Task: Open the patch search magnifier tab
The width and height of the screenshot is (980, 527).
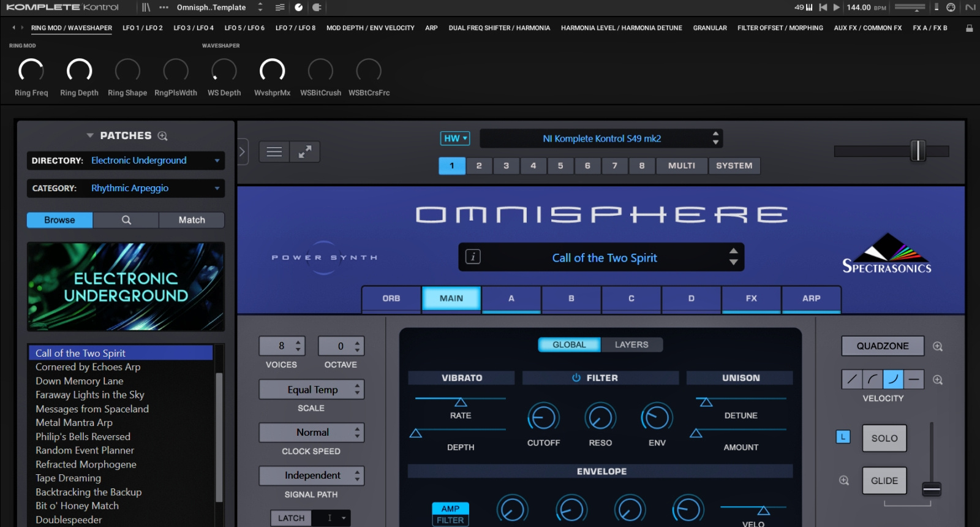Action: pos(126,220)
